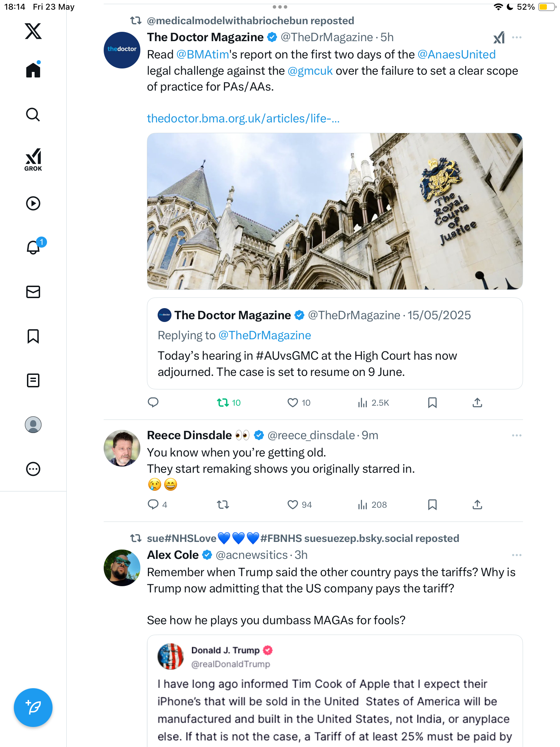The image size is (560, 747).
Task: Open Grok from the sidebar
Action: (33, 159)
